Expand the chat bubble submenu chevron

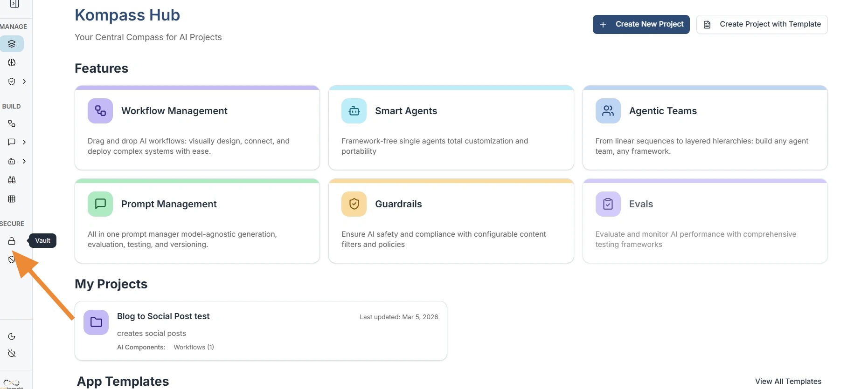point(24,142)
